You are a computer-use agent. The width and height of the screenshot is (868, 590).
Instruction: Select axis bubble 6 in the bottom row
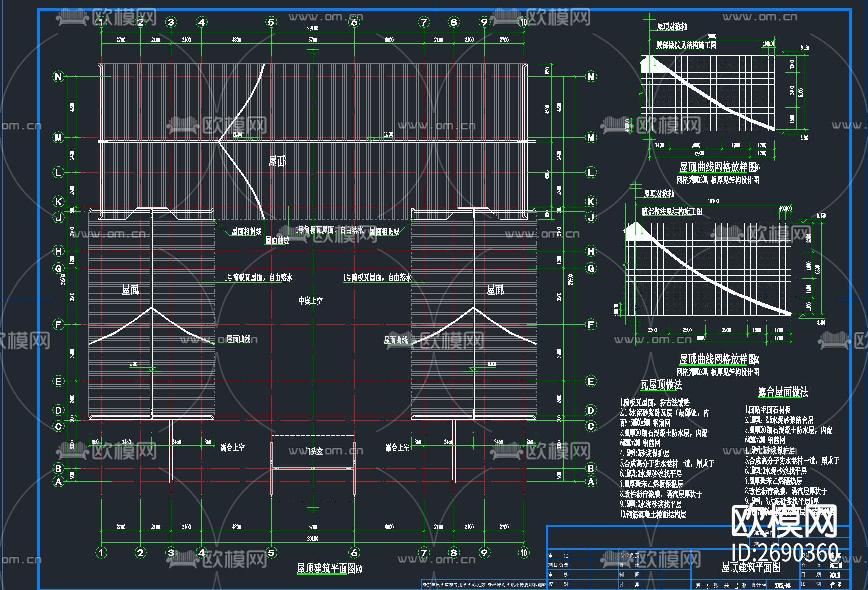(x=354, y=552)
